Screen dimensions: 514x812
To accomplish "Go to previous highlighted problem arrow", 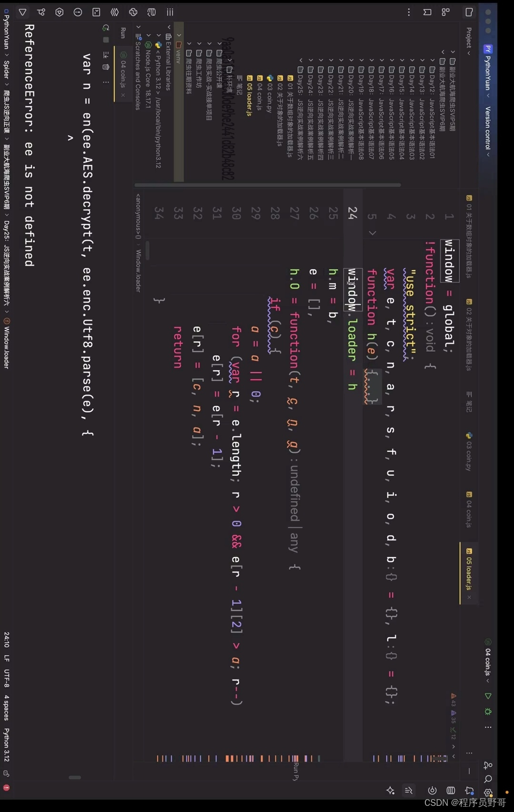I will coord(453,746).
